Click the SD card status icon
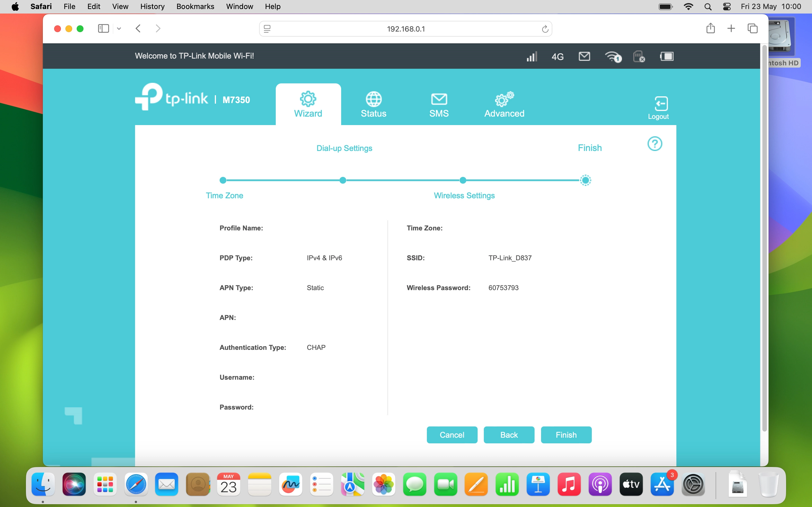Image resolution: width=812 pixels, height=507 pixels. (639, 56)
